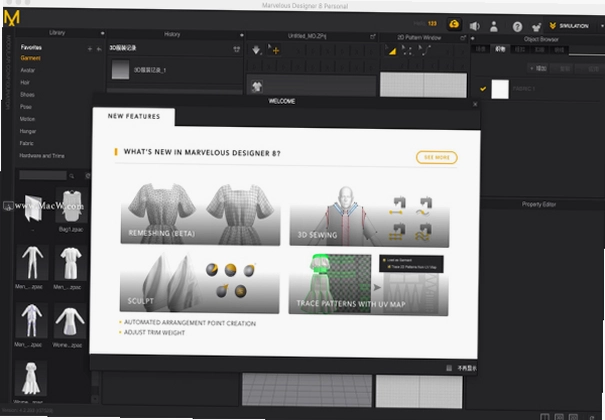Screen dimensions: 605x420
Task: Select Hardware and Trims in Library
Action: 42,155
